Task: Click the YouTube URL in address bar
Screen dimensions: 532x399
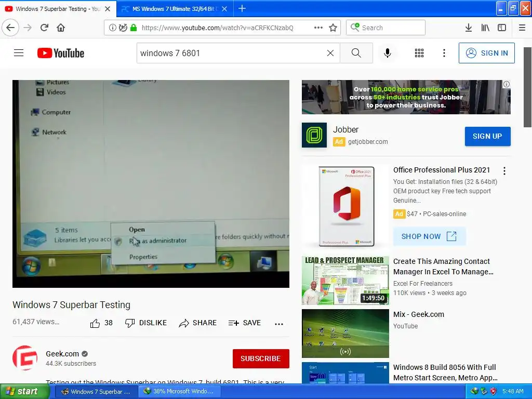Action: (x=218, y=28)
